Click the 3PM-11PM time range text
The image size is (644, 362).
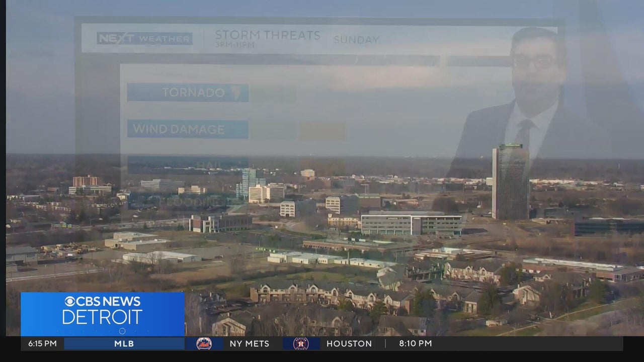coord(234,45)
